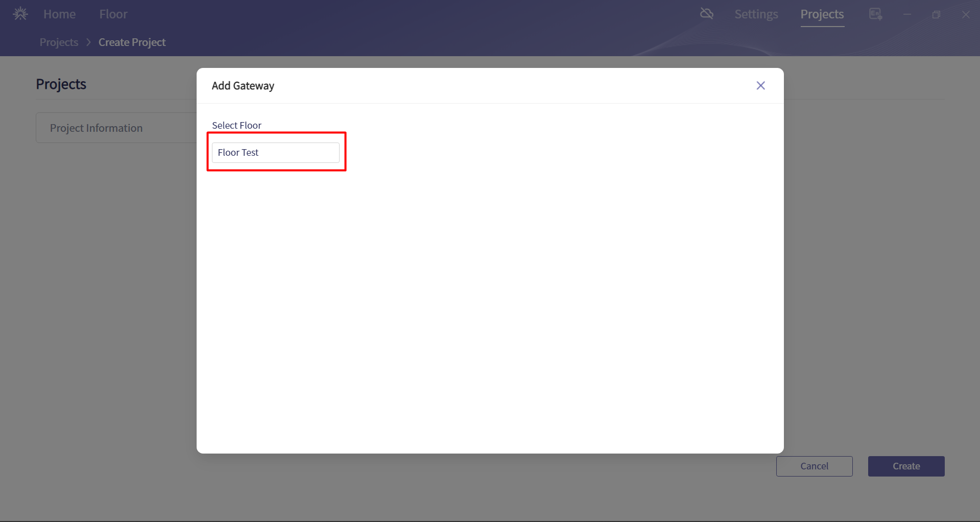Click the cloud disconnected status icon
This screenshot has height=522, width=980.
pos(707,14)
